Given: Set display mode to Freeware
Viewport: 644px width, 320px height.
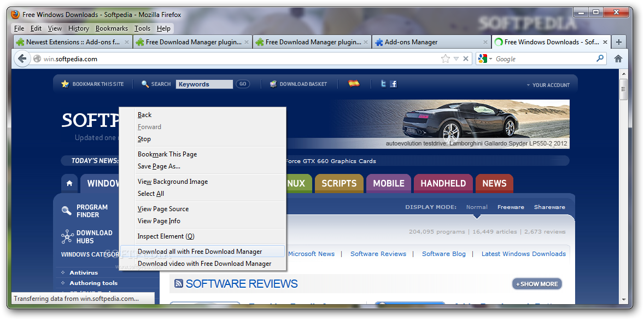Looking at the screenshot, I should pos(511,207).
